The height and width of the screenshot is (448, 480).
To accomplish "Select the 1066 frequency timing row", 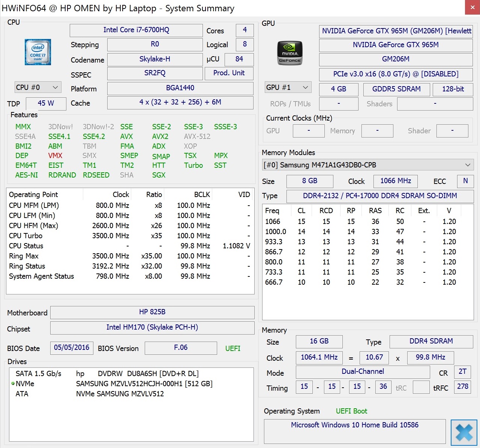I will point(368,221).
